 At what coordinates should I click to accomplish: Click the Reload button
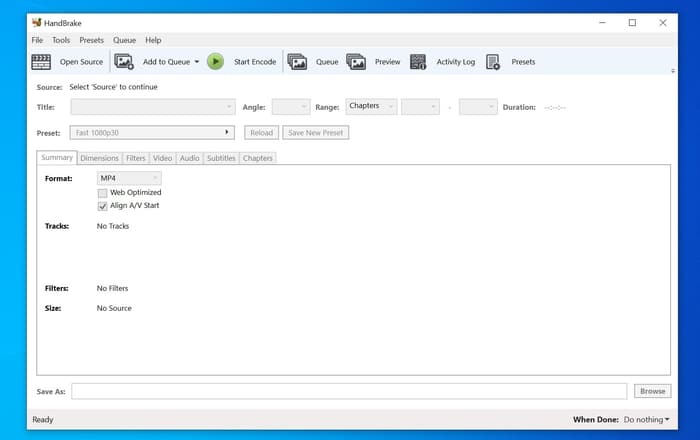(x=261, y=133)
